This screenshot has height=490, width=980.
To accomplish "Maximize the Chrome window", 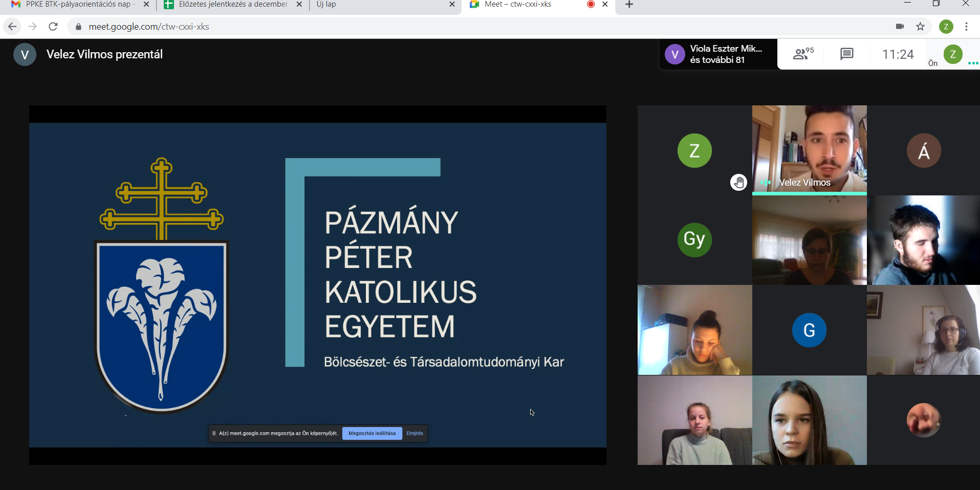I will coord(936,4).
